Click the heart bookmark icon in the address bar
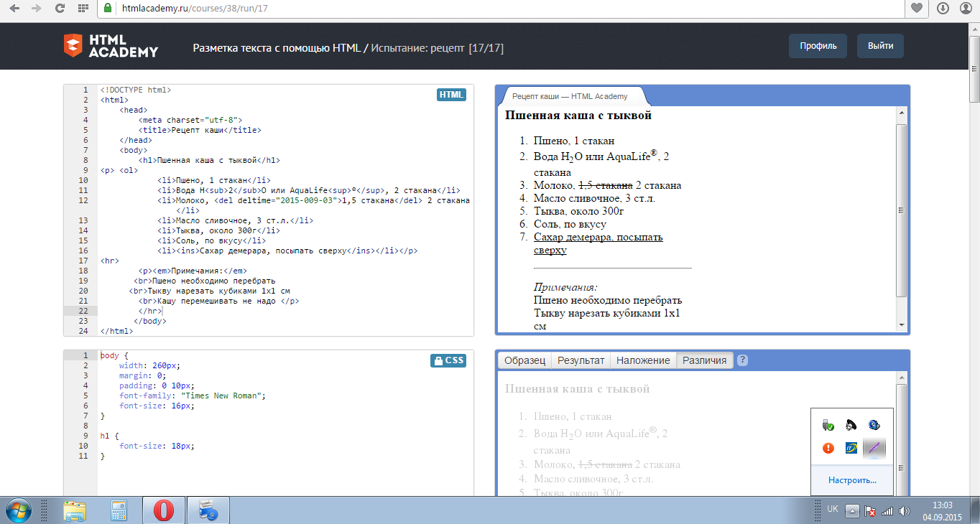Image resolution: width=980 pixels, height=524 pixels. coord(917,9)
